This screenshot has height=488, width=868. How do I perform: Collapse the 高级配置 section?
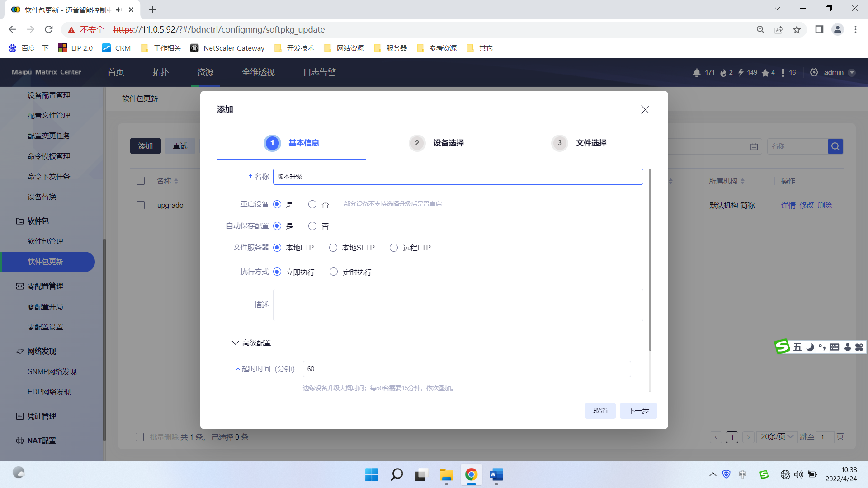coord(252,343)
